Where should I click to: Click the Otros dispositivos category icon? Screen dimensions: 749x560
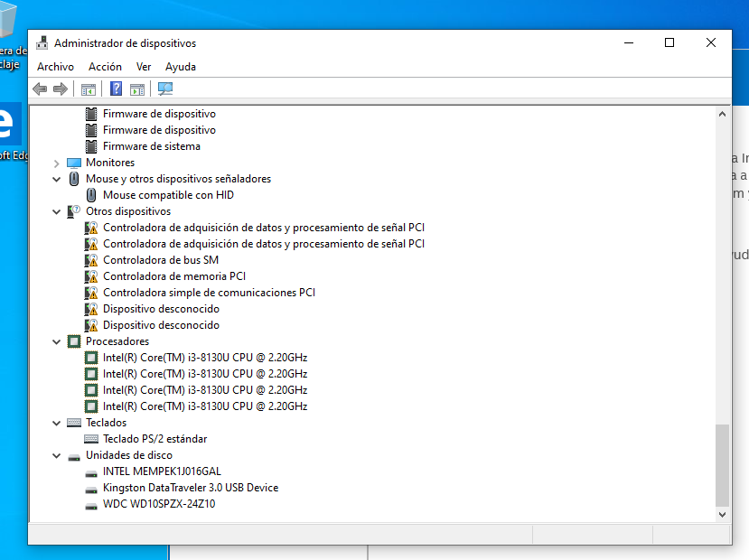pyautogui.click(x=73, y=211)
